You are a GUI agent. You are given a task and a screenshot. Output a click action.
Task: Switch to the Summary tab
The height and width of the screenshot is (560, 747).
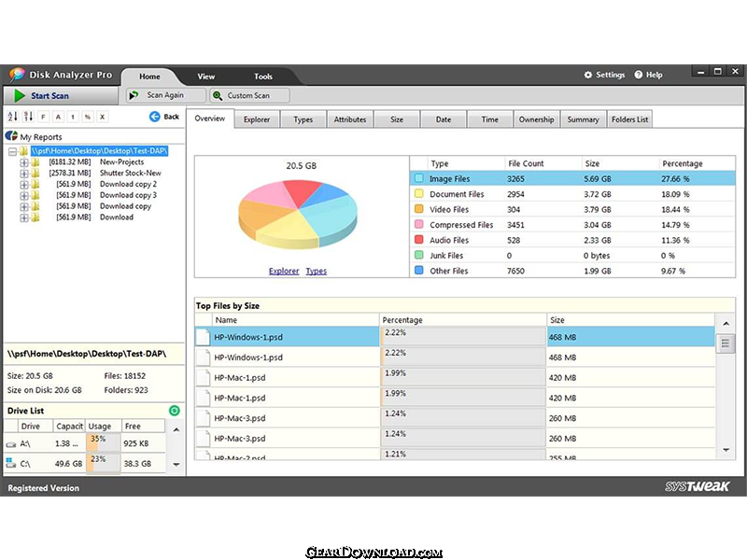pyautogui.click(x=583, y=119)
